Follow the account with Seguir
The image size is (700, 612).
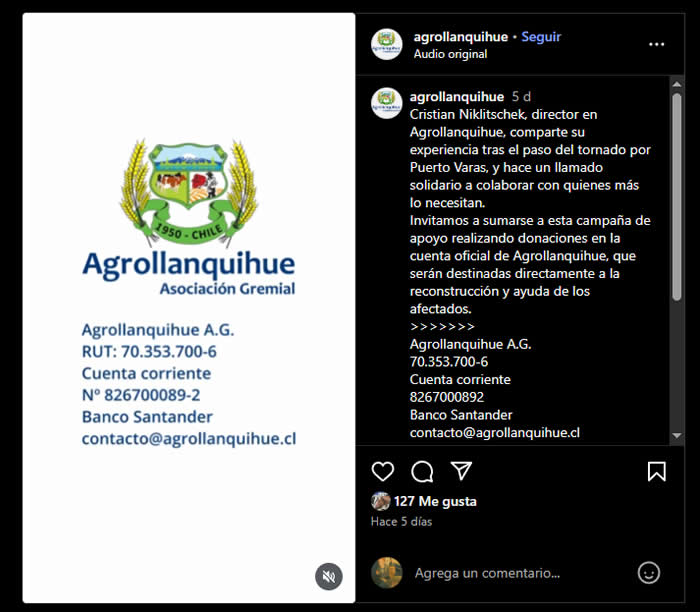coord(541,37)
